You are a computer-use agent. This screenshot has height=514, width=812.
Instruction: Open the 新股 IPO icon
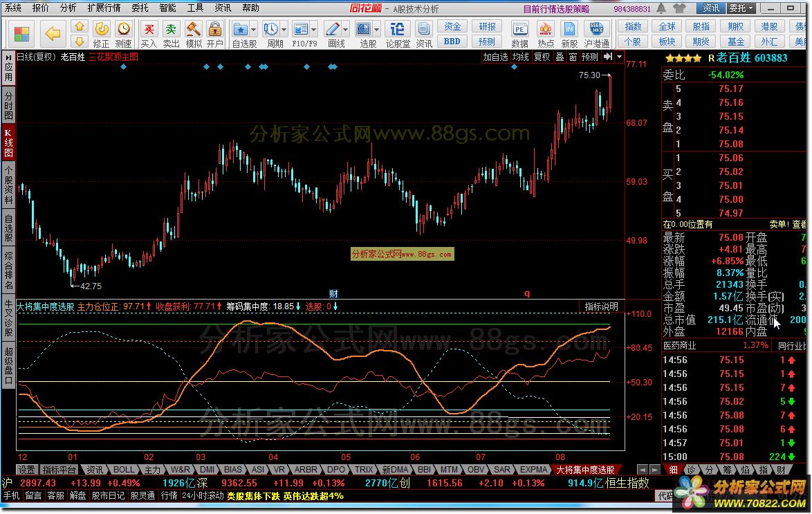pyautogui.click(x=569, y=34)
